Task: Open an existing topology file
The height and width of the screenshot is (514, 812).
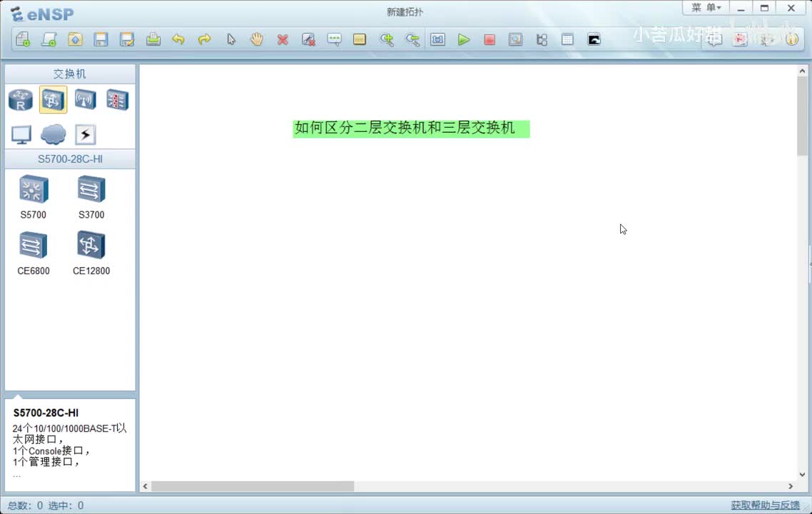Action: click(75, 39)
